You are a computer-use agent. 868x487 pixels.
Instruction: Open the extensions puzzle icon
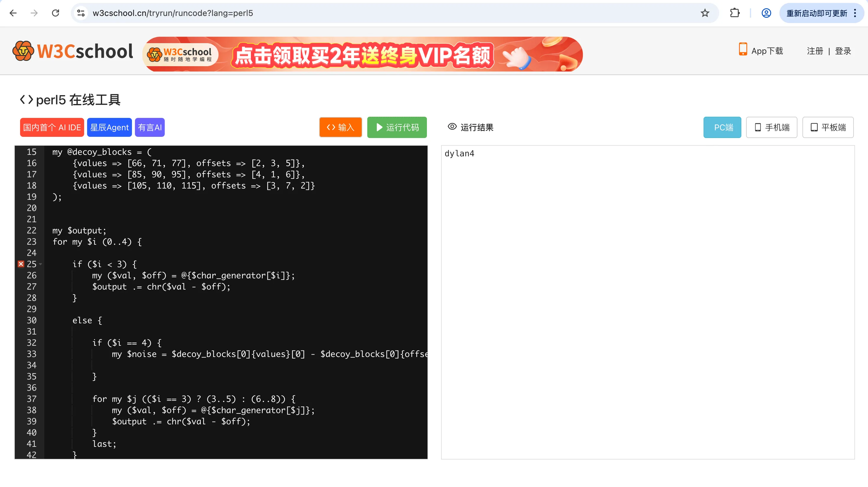coord(735,13)
